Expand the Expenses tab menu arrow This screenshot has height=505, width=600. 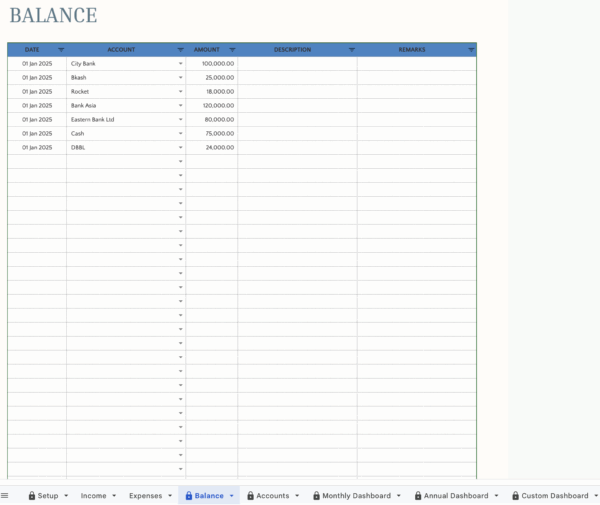169,495
